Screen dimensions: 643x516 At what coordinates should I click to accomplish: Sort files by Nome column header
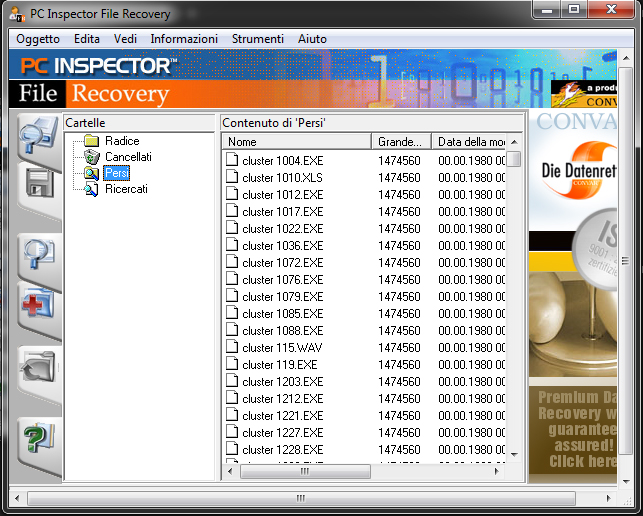point(296,141)
